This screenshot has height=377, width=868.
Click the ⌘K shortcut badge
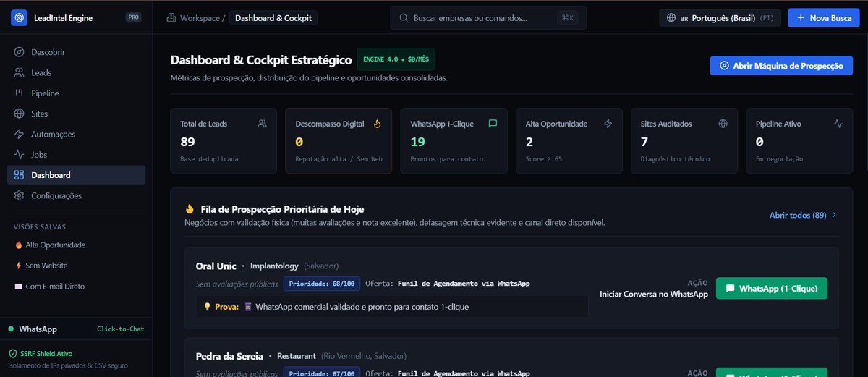click(568, 17)
